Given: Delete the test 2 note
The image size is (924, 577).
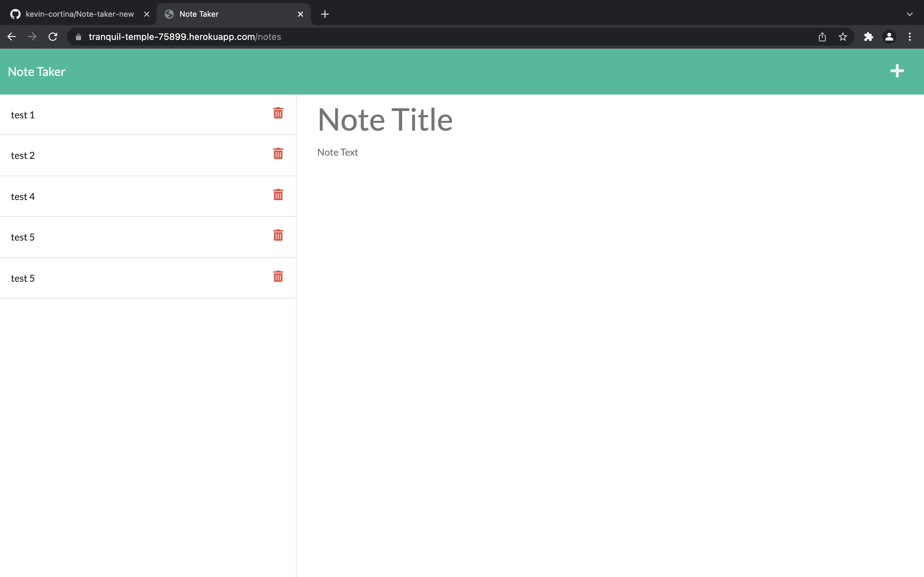Looking at the screenshot, I should click(x=278, y=153).
